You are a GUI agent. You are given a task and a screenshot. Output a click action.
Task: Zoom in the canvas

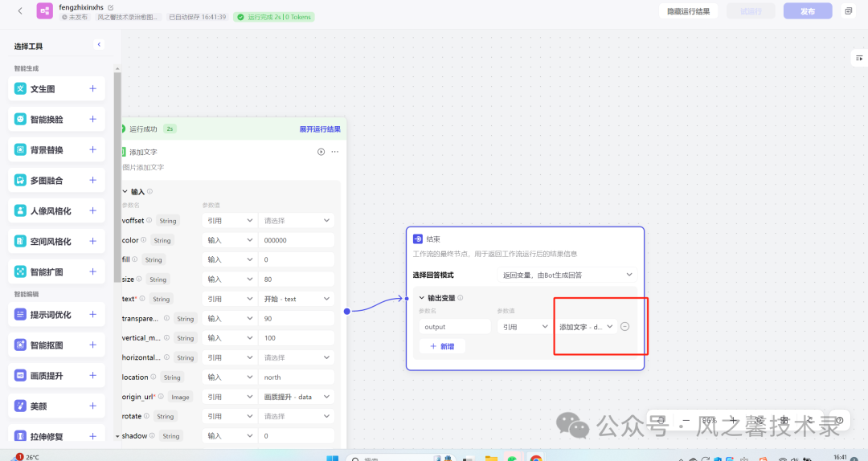point(733,420)
